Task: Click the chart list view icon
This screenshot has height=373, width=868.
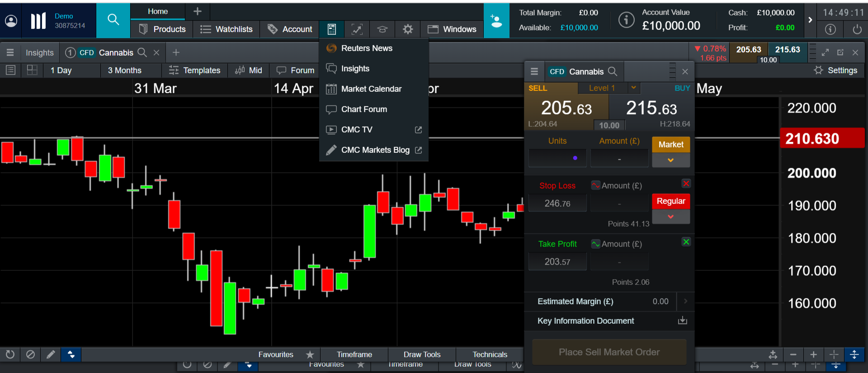Action: [x=11, y=70]
